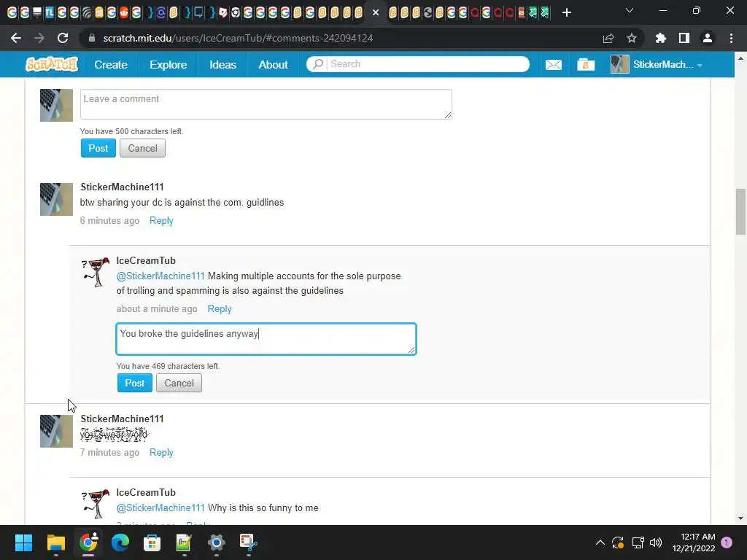This screenshot has width=747, height=560.
Task: Post the top-level comment
Action: (98, 148)
